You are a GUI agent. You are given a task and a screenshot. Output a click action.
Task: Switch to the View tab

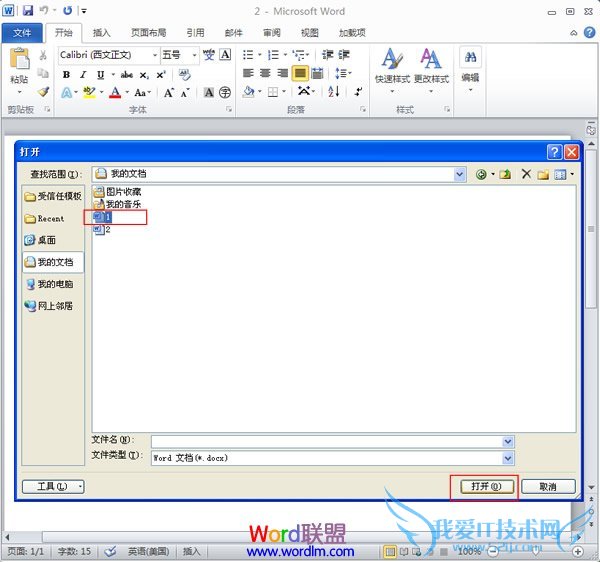[x=310, y=33]
